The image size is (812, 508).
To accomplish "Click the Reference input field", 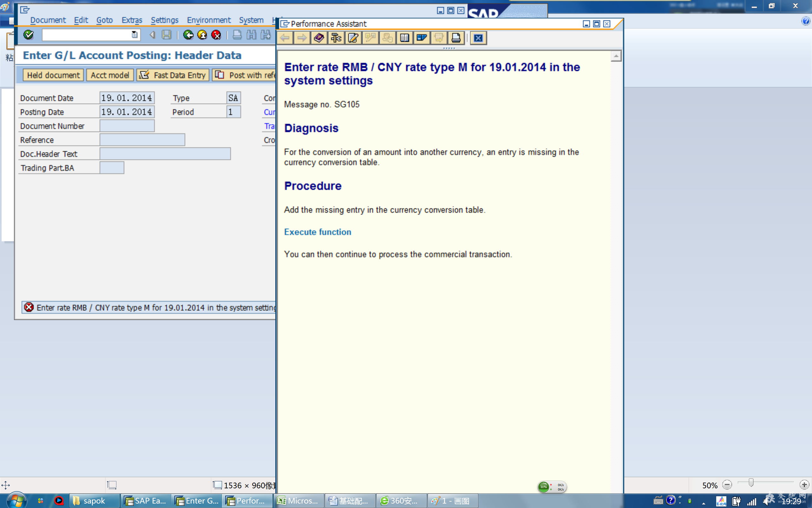I will coord(142,140).
